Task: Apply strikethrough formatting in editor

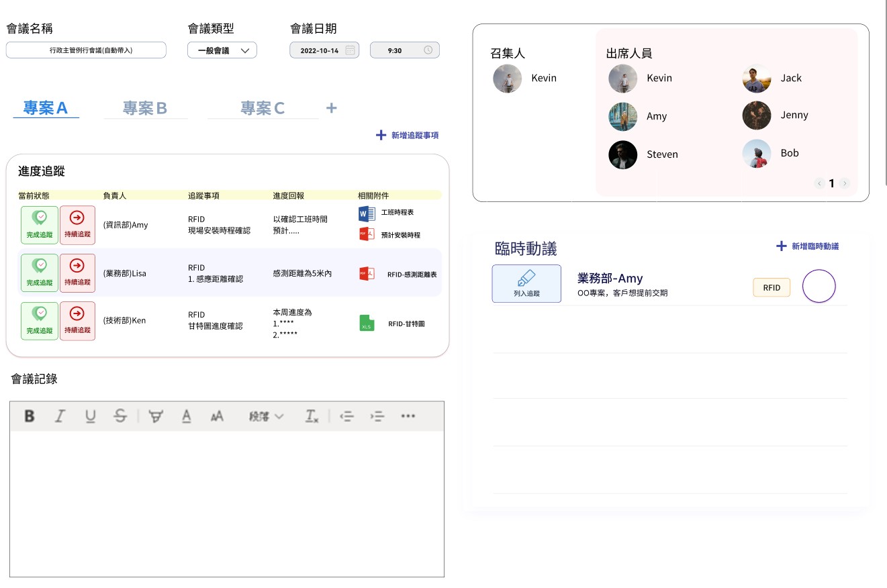Action: coord(120,416)
